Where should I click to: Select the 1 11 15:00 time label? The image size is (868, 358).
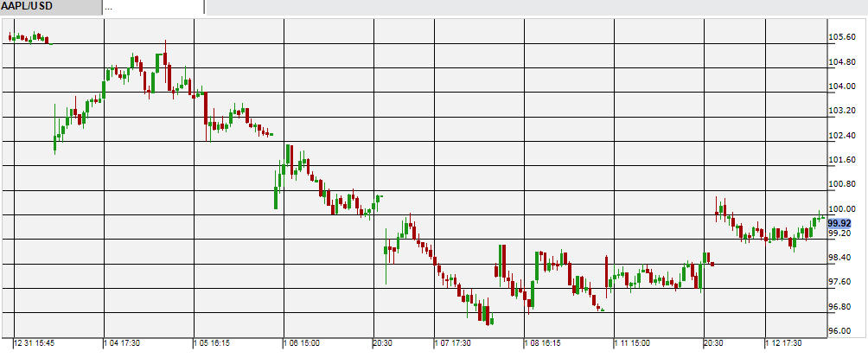pyautogui.click(x=634, y=343)
